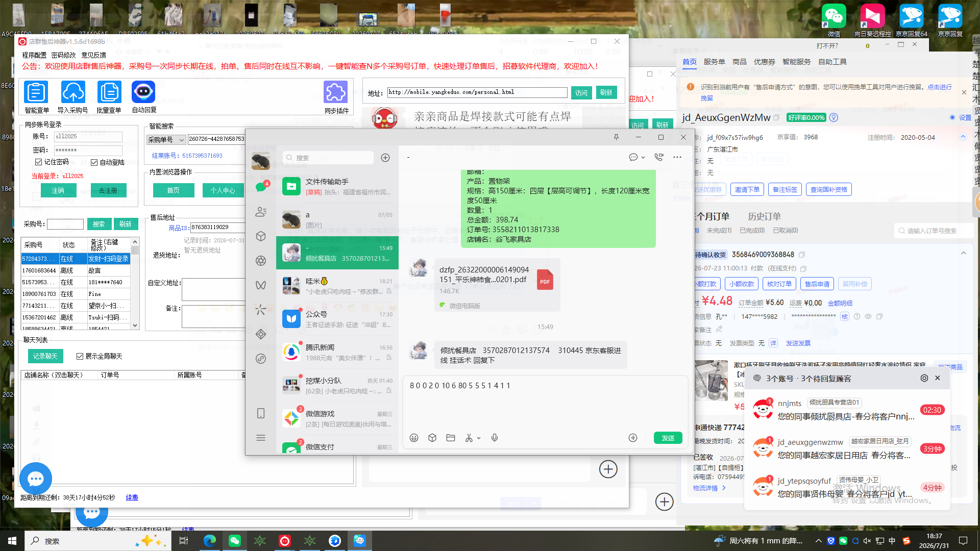980x551 pixels.
Task: Click the help icon next to 好评率
Action: click(834, 118)
